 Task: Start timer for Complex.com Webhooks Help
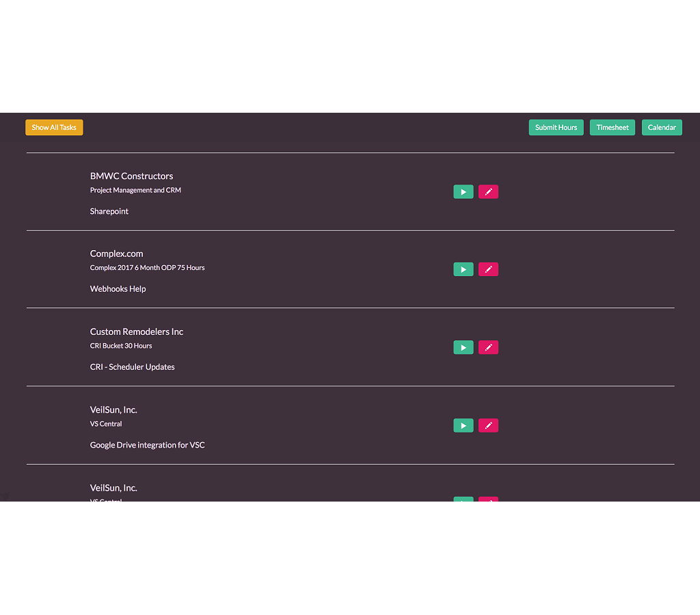pyautogui.click(x=463, y=269)
